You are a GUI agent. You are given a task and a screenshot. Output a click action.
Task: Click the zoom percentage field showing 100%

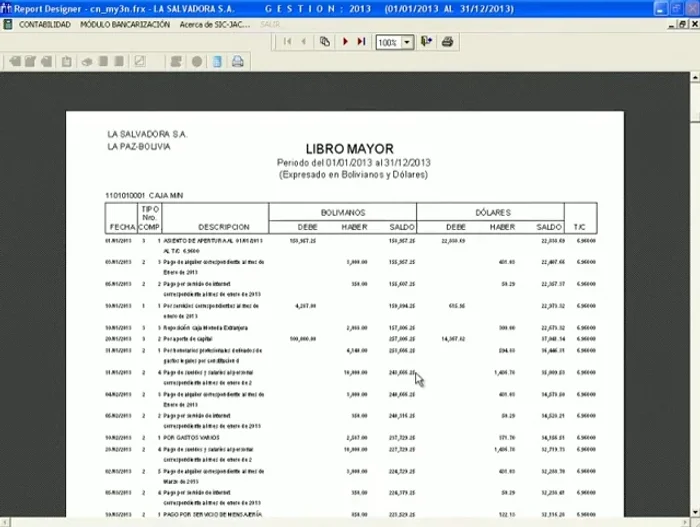[388, 42]
